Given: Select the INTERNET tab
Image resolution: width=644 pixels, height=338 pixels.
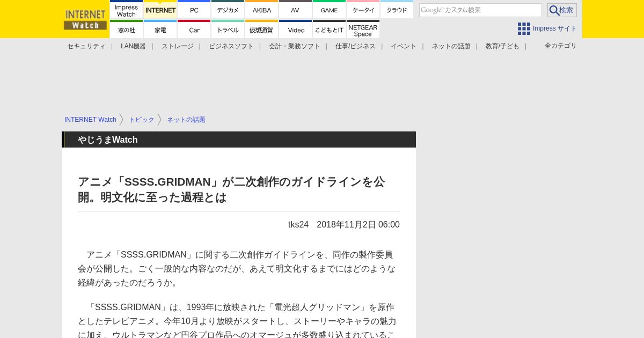Looking at the screenshot, I should tap(160, 10).
